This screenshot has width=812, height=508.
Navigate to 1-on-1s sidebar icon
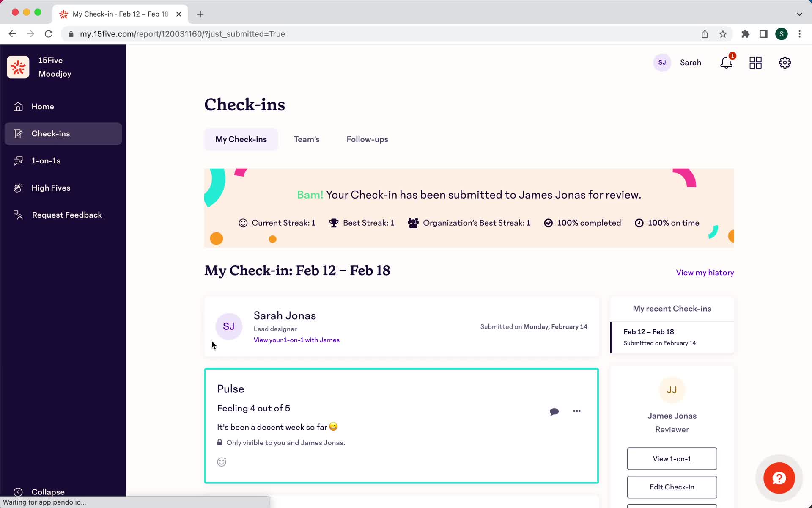coord(18,160)
